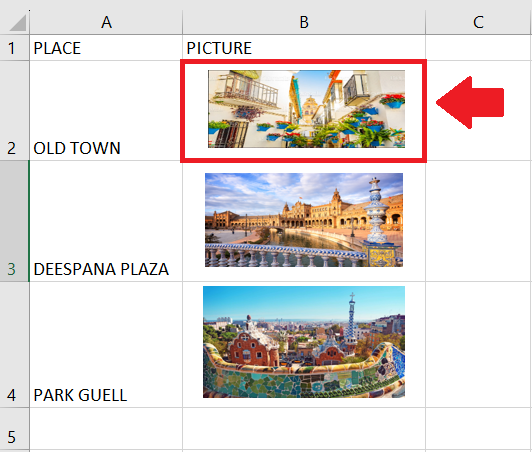
Task: Select column B header
Action: tap(304, 22)
